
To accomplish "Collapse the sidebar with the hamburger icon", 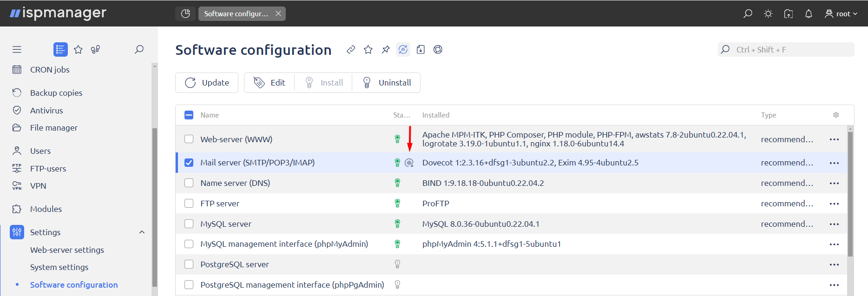I will point(17,49).
